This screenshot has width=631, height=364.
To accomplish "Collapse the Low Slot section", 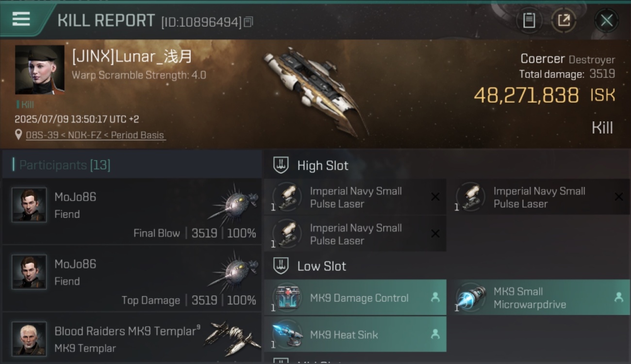I will point(310,266).
